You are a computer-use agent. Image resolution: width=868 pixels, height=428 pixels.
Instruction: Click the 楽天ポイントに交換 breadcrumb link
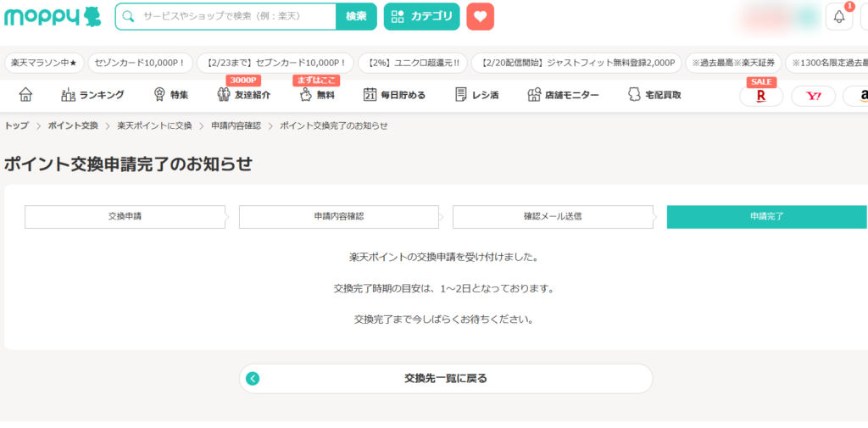pos(154,125)
